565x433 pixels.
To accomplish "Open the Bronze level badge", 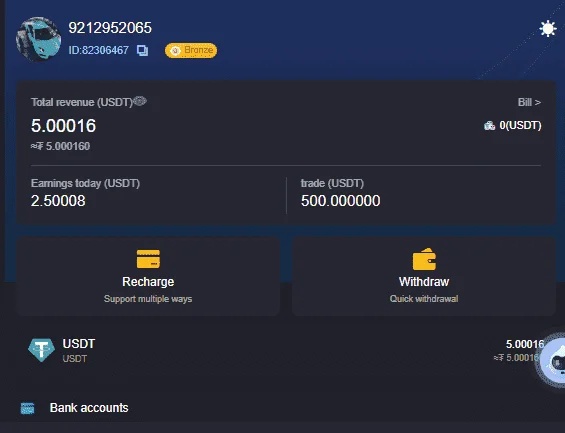I will coord(191,50).
